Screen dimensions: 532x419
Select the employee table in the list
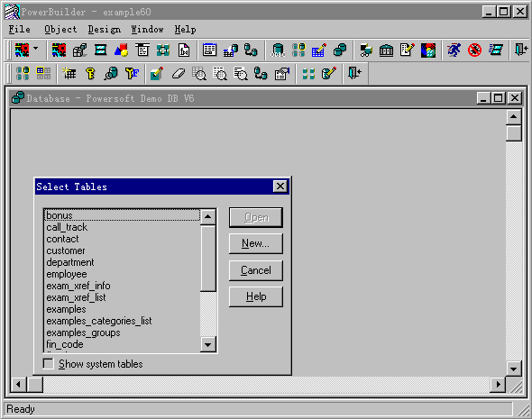[x=67, y=274]
